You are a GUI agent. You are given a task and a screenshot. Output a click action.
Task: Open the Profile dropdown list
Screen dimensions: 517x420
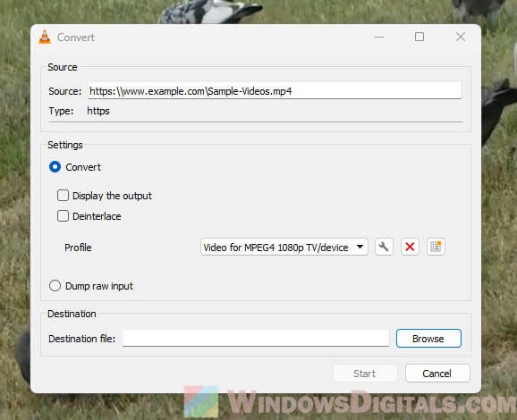[284, 247]
